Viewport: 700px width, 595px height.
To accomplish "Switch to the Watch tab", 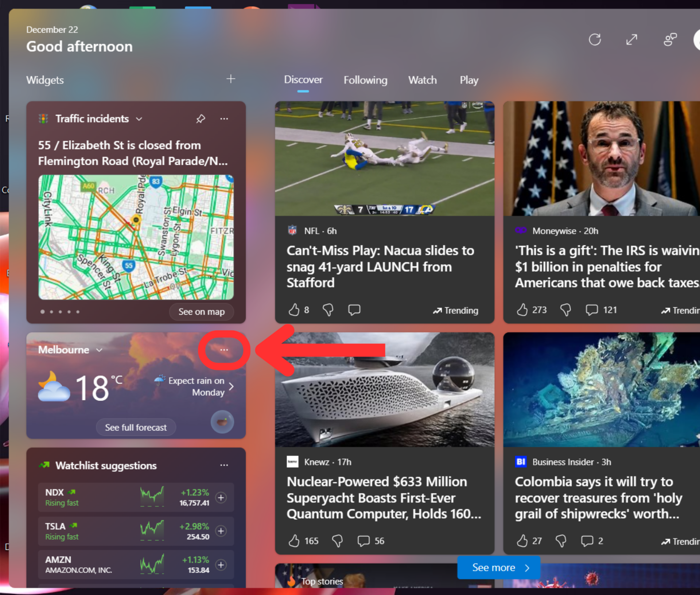I will [422, 80].
